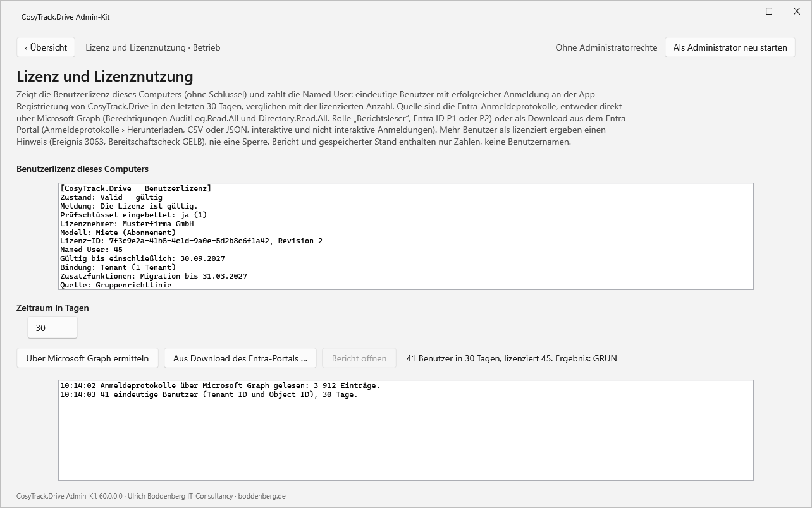Click the result text Ergebnis: GRÜN
Image resolution: width=812 pixels, height=508 pixels.
point(586,358)
